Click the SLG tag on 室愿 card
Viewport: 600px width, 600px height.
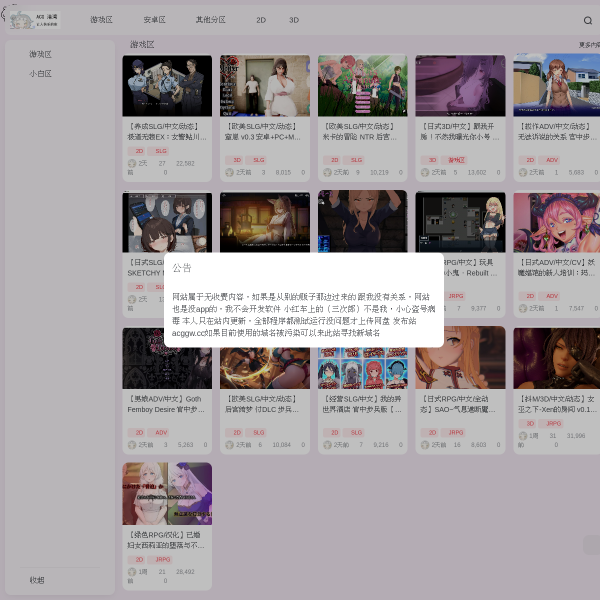258,160
